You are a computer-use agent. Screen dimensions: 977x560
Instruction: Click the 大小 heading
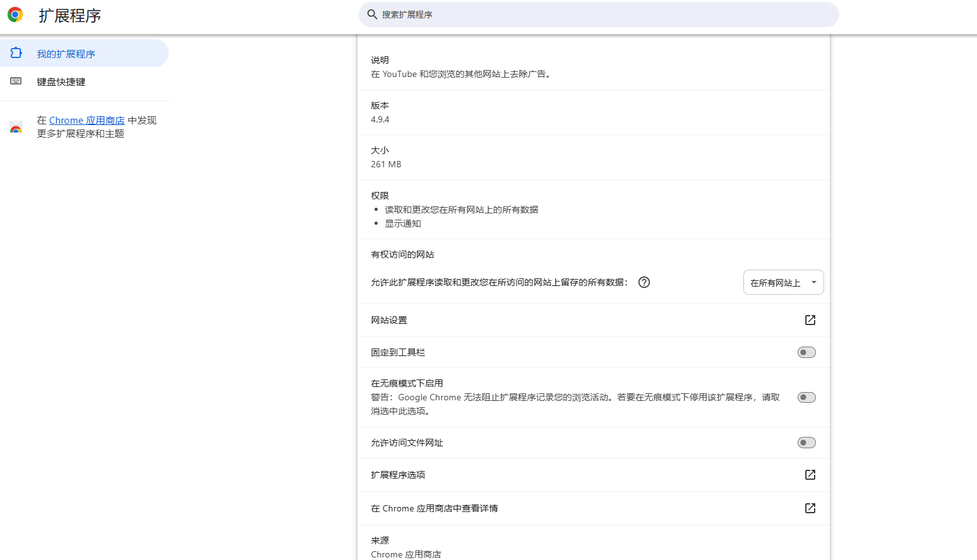point(380,150)
